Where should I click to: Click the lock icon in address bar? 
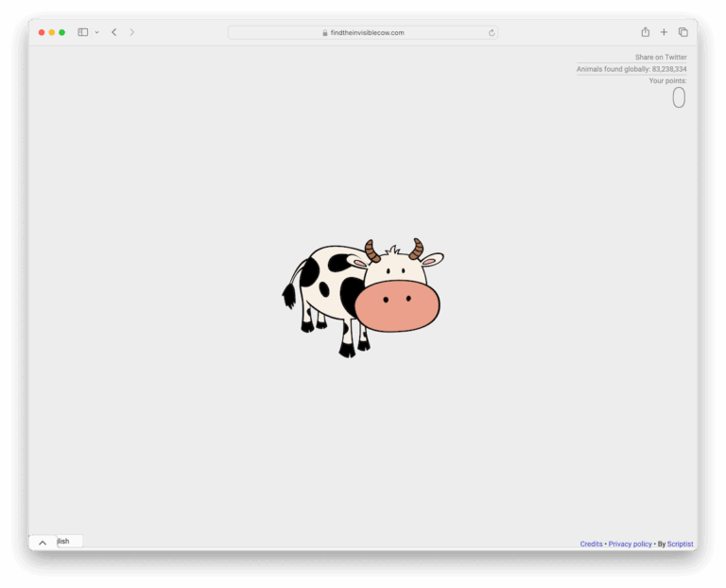[x=325, y=33]
